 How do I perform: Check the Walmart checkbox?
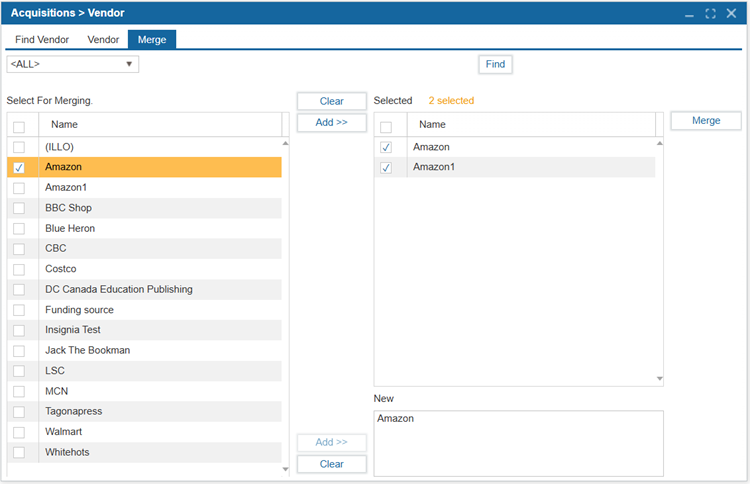(x=19, y=432)
